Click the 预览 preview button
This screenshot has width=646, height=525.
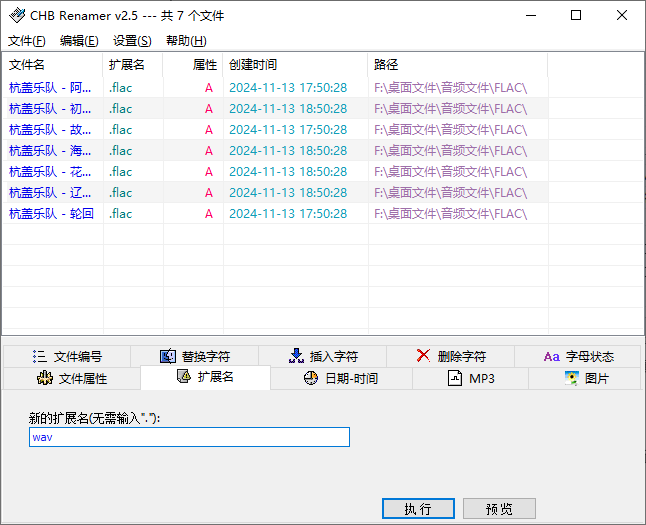(x=499, y=509)
